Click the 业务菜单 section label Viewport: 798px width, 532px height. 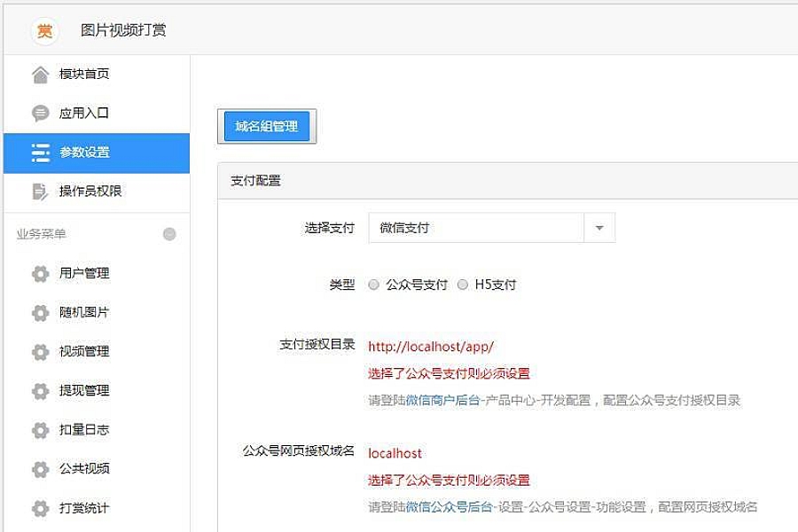coord(41,234)
